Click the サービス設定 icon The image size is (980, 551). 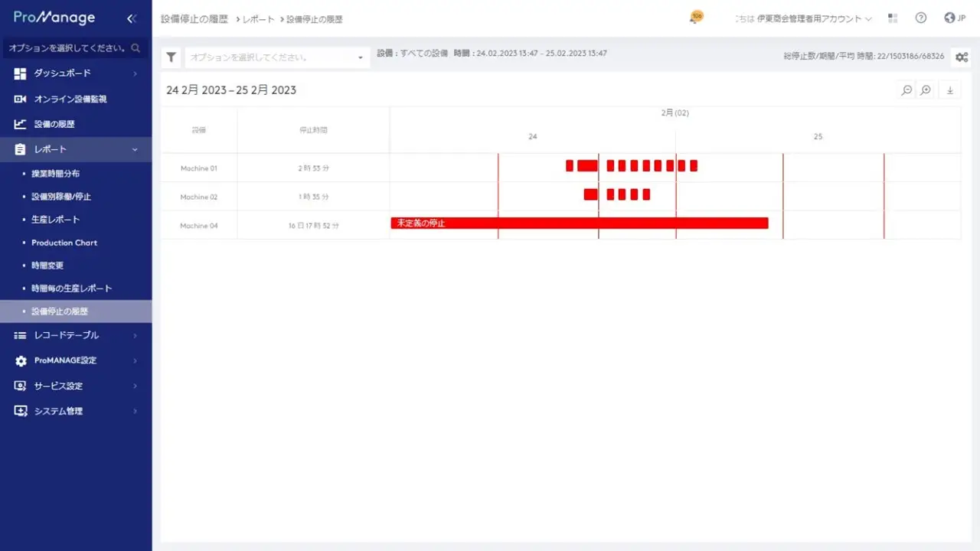pos(21,386)
